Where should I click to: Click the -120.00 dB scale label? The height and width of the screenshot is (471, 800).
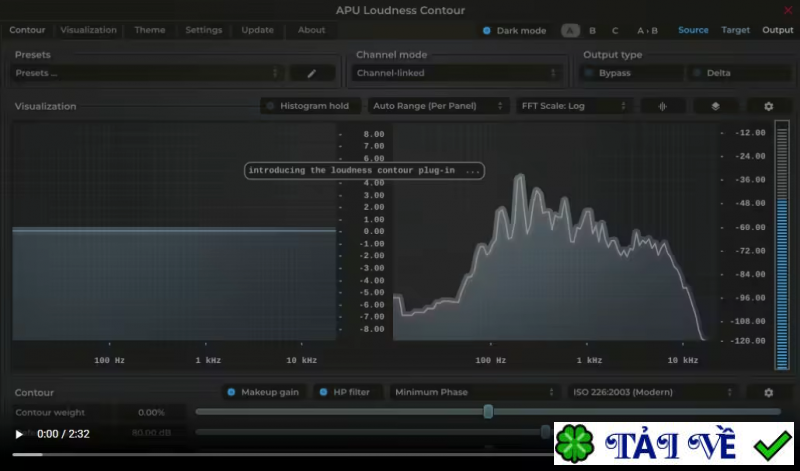pyautogui.click(x=746, y=341)
